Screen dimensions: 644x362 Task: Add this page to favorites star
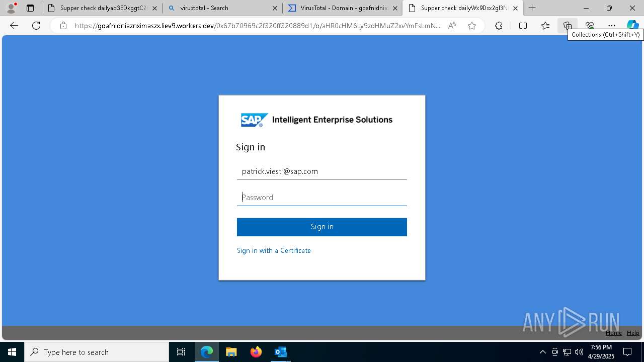pos(472,26)
